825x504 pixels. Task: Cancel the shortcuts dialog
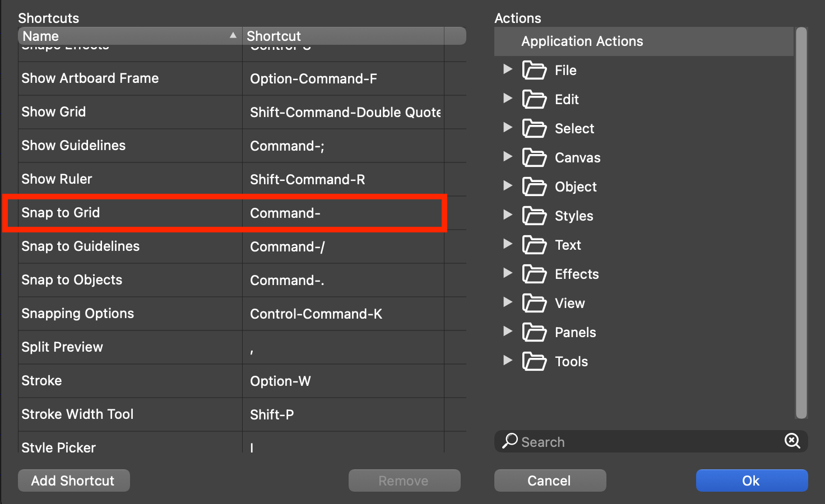pyautogui.click(x=549, y=480)
